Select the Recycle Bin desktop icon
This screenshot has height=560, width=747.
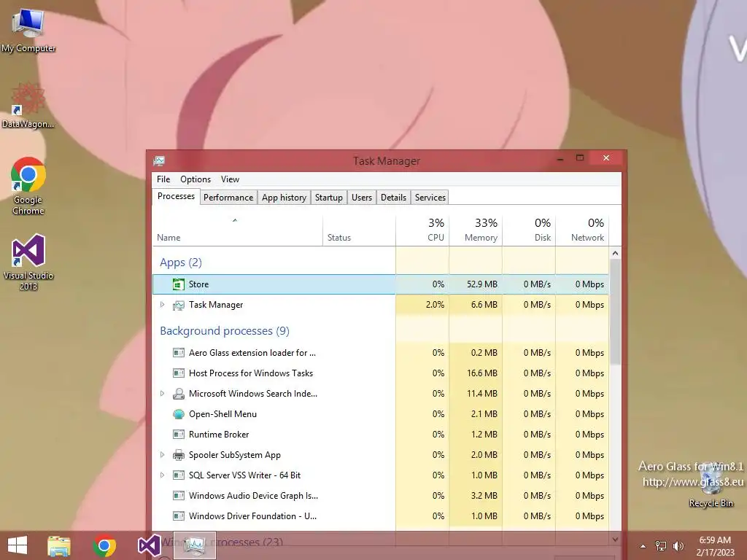click(x=711, y=486)
